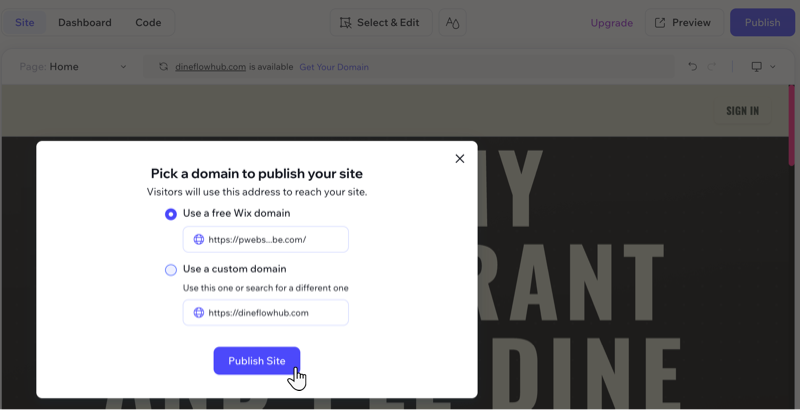Open the dineflowhub.com available domain link
800x416 pixels.
(211, 67)
